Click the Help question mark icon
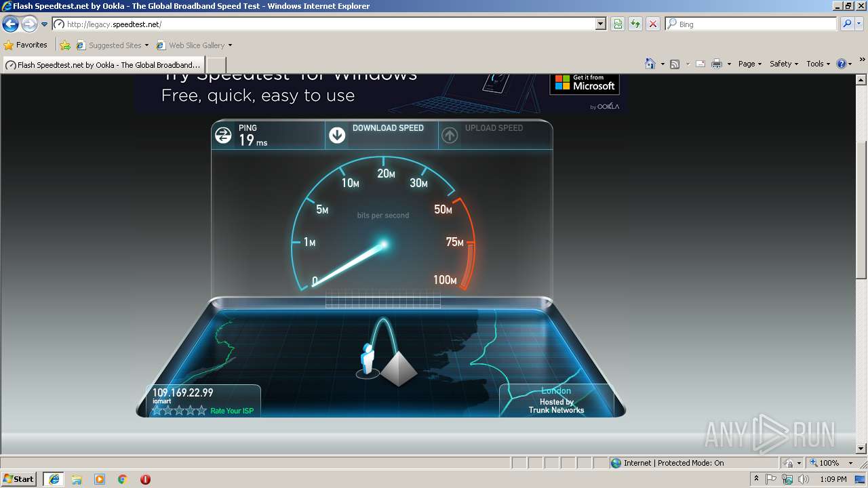 pos(842,64)
